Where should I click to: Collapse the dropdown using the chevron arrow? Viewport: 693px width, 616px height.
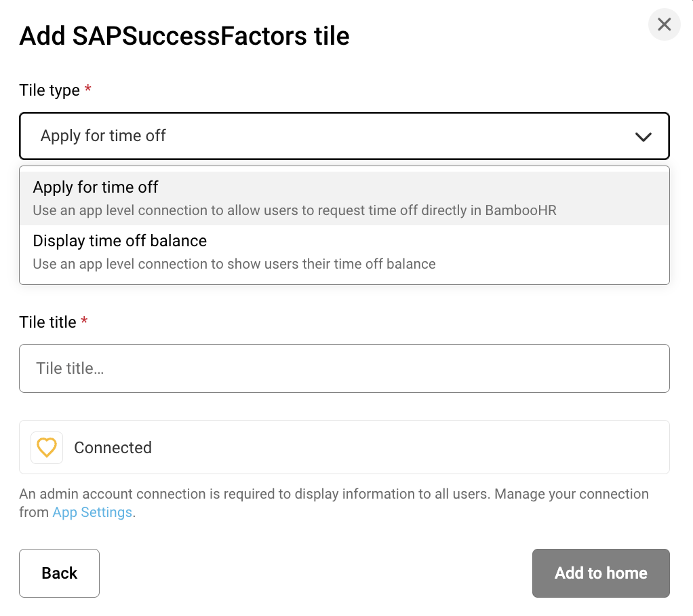643,136
